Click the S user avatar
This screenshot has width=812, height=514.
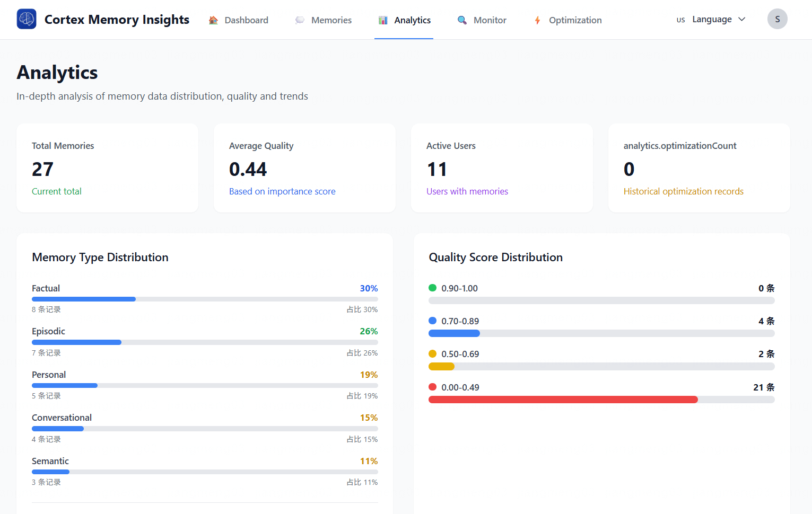coord(777,19)
